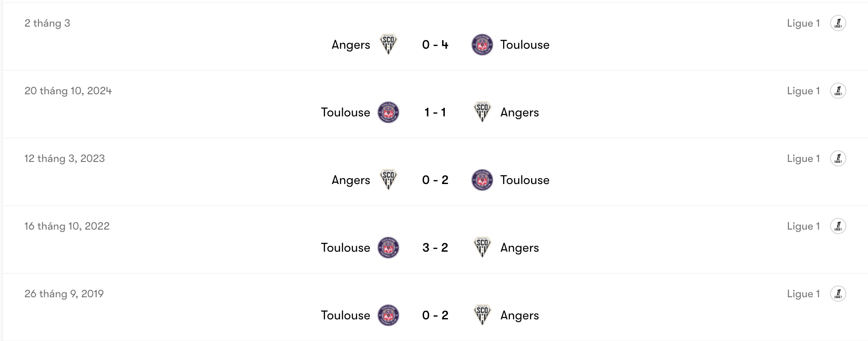Select the date 20 tháng 10, 2024
868x341 pixels.
[x=69, y=90]
